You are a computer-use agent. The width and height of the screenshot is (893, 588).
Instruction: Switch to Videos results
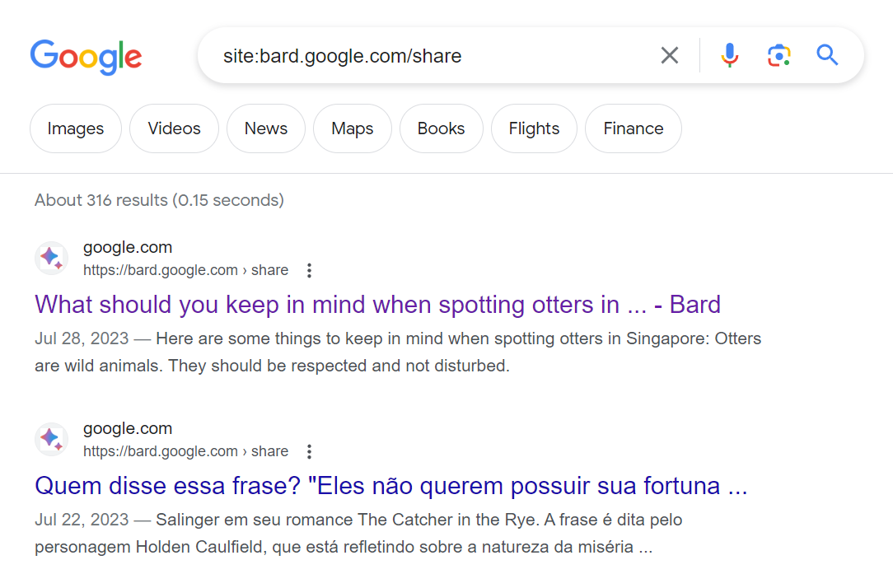pyautogui.click(x=174, y=128)
